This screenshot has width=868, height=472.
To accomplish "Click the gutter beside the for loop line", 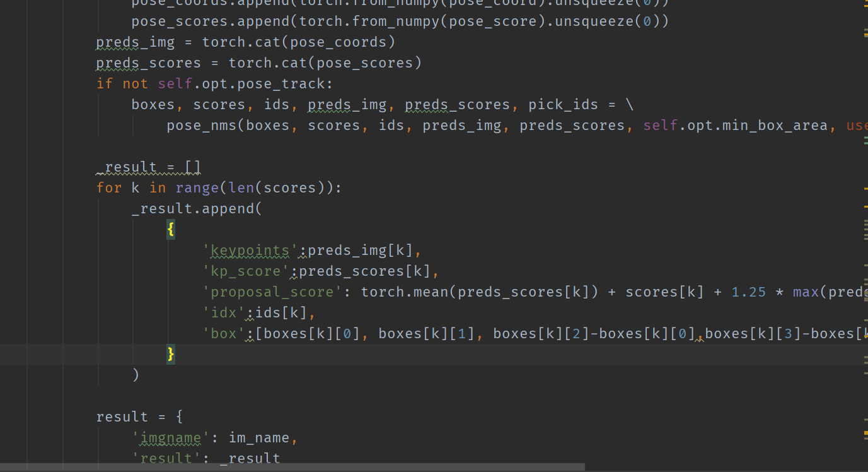I will coord(44,187).
